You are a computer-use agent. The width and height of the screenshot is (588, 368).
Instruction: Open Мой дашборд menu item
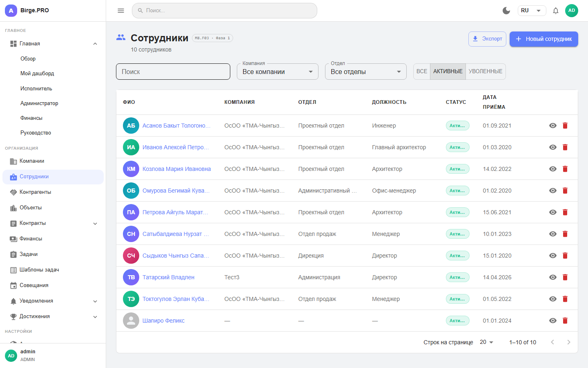[37, 74]
